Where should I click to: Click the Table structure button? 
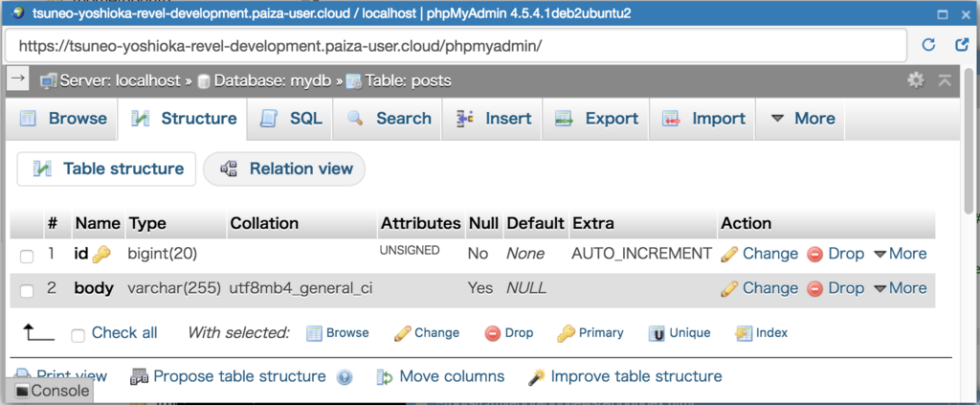(x=106, y=169)
